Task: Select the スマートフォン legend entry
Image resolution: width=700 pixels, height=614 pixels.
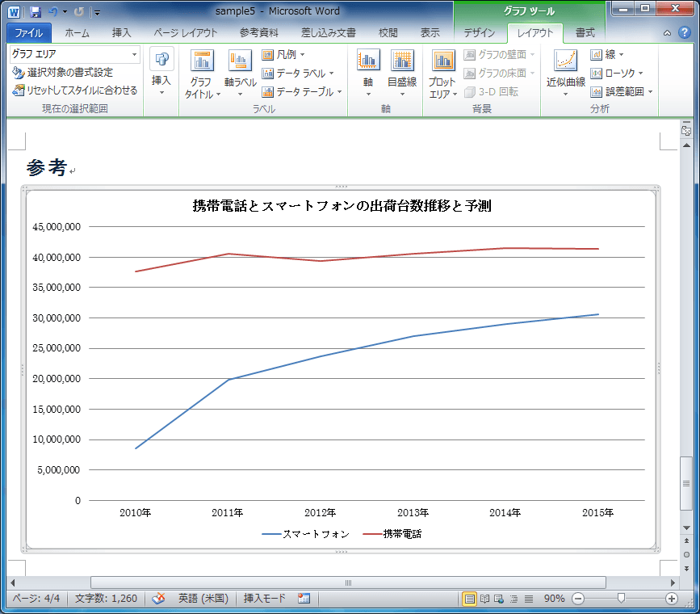Action: tap(306, 534)
